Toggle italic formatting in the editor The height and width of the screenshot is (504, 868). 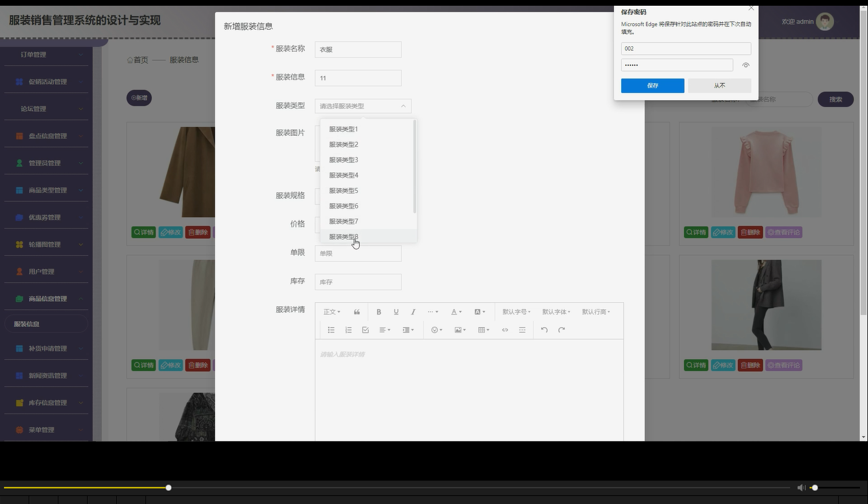click(x=413, y=312)
